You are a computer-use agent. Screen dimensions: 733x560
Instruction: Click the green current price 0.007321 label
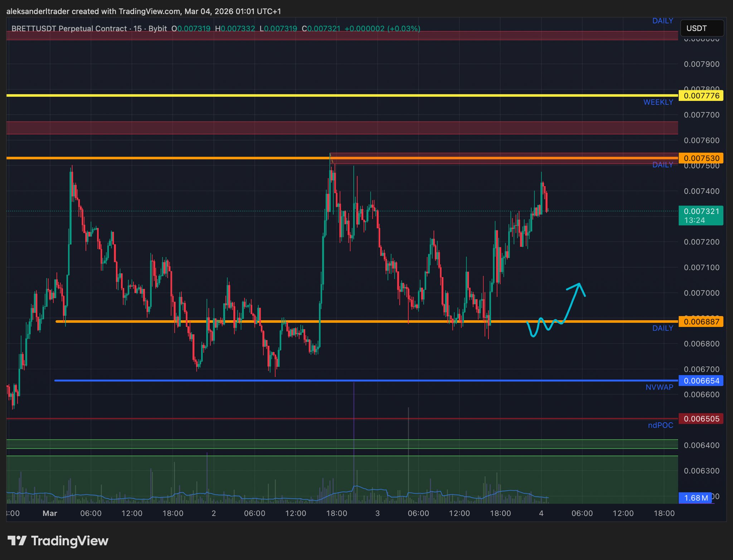(x=700, y=215)
